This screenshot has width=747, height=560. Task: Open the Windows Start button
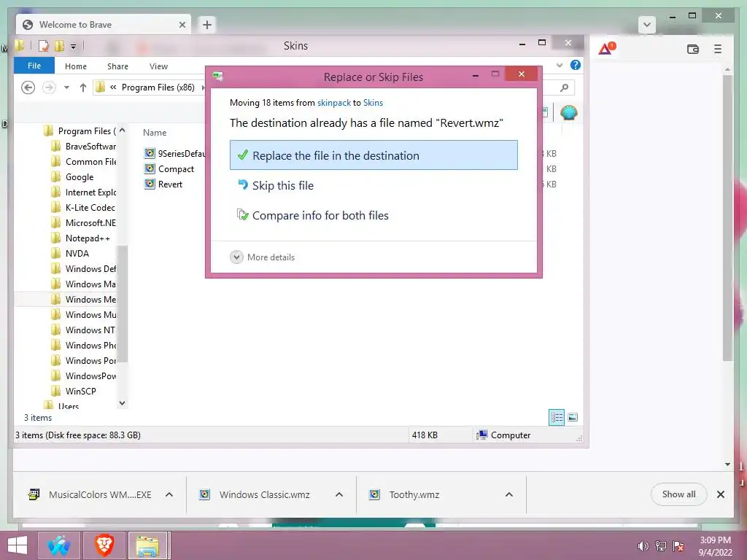[x=18, y=545]
